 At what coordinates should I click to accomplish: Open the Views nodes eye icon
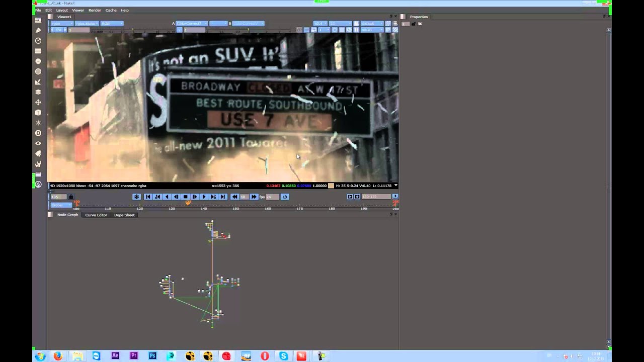point(38,143)
